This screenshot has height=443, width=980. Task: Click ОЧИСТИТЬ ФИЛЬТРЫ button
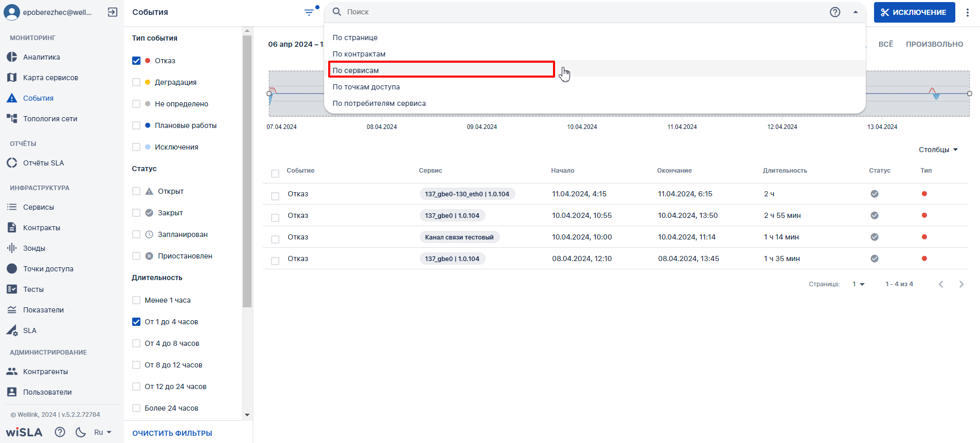172,433
